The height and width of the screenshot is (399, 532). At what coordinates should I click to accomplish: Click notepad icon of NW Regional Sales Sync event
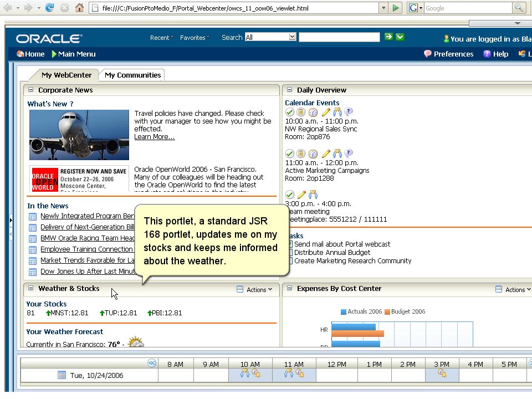click(301, 112)
